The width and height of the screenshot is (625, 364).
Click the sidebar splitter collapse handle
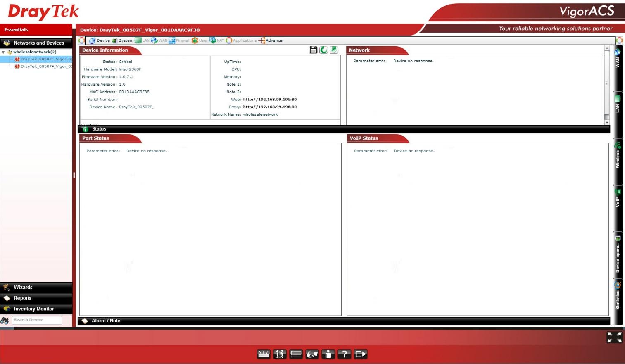[x=74, y=175]
